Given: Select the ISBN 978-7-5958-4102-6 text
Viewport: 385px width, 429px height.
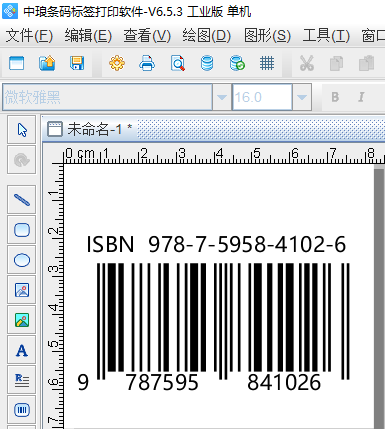Looking at the screenshot, I should pyautogui.click(x=216, y=244).
